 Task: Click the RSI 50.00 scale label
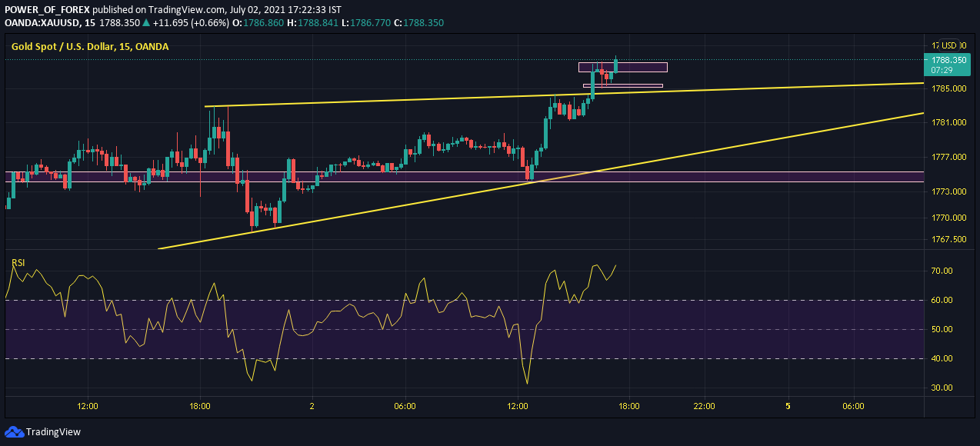tap(942, 329)
